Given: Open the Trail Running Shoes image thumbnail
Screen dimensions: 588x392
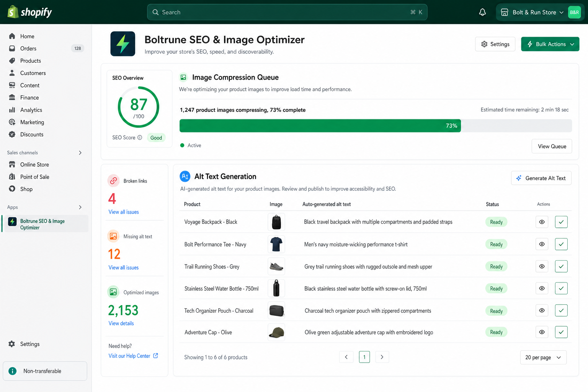Looking at the screenshot, I should point(276,266).
